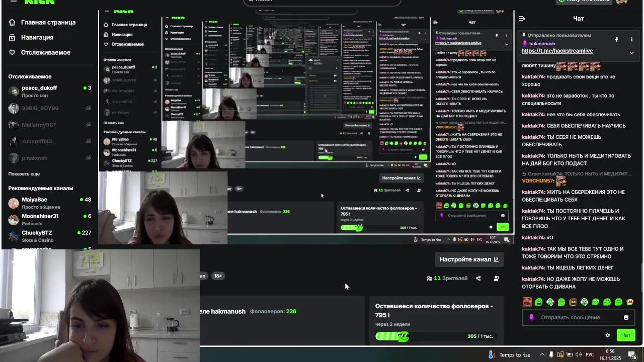The height and width of the screenshot is (362, 644).
Task: Switch РУС keyboard language indicator
Action: [590, 354]
